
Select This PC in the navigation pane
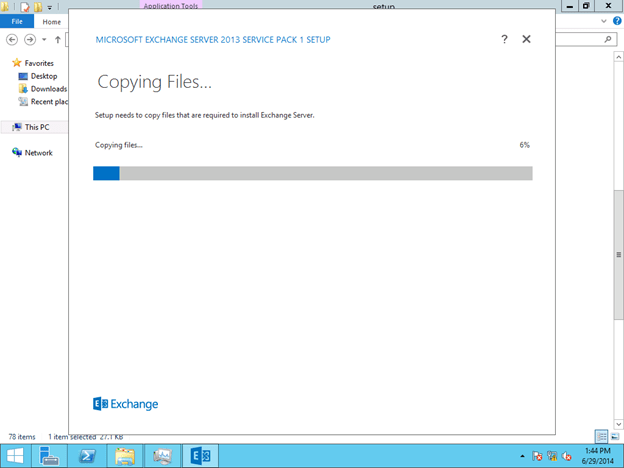(x=36, y=127)
